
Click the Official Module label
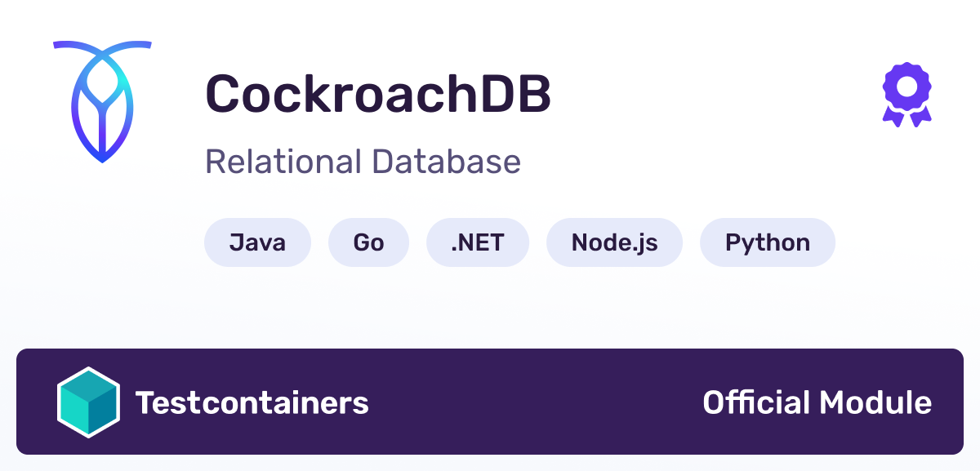[817, 402]
